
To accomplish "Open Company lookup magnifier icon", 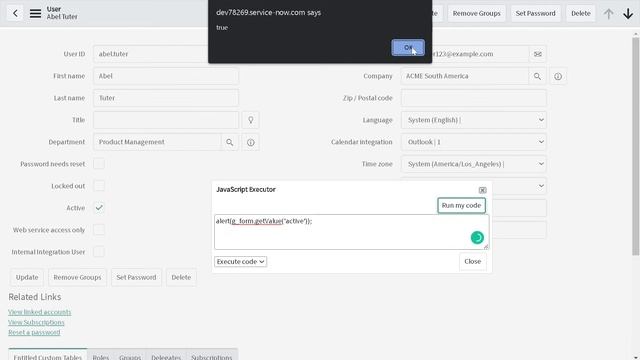I will [538, 76].
